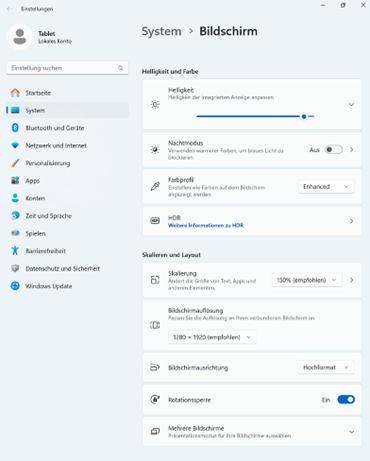The image size is (370, 461).
Task: Expand the Mehrere Bildschirme section
Action: point(351,432)
